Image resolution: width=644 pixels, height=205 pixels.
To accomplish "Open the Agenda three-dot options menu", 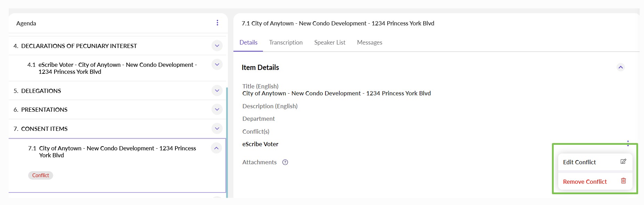I will pos(217,23).
